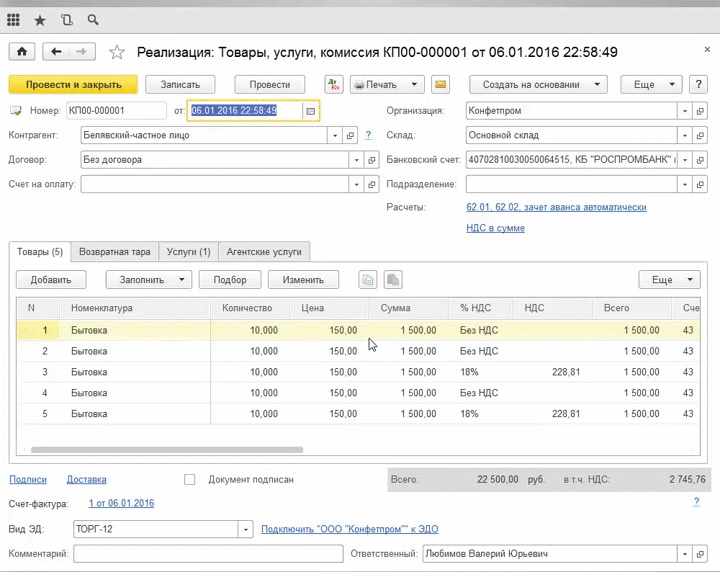Switch to the Возвратная тара tab
The image size is (720, 572).
(x=115, y=252)
